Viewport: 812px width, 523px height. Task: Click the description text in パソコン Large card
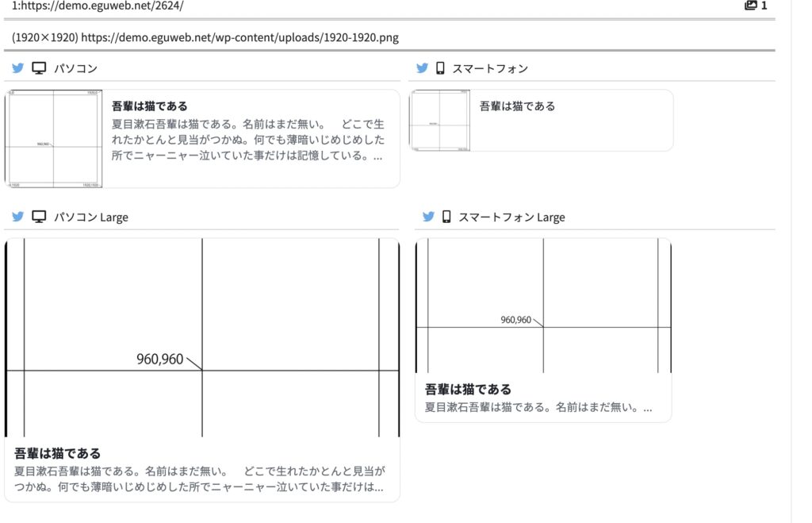[200, 479]
